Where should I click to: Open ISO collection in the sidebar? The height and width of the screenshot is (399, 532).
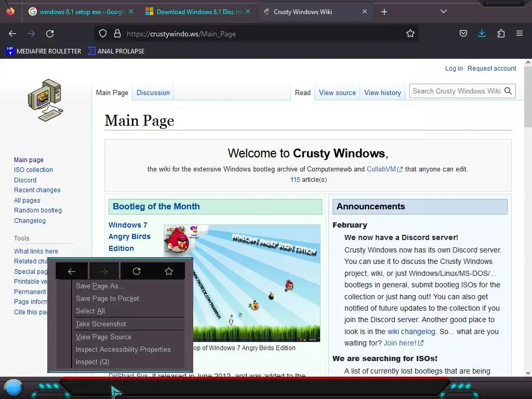pos(33,170)
